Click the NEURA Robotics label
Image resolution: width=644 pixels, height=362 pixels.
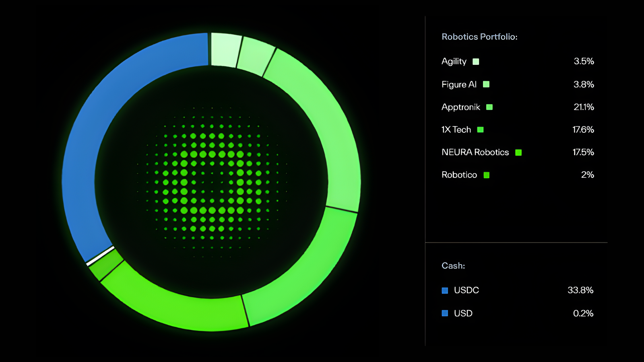475,152
